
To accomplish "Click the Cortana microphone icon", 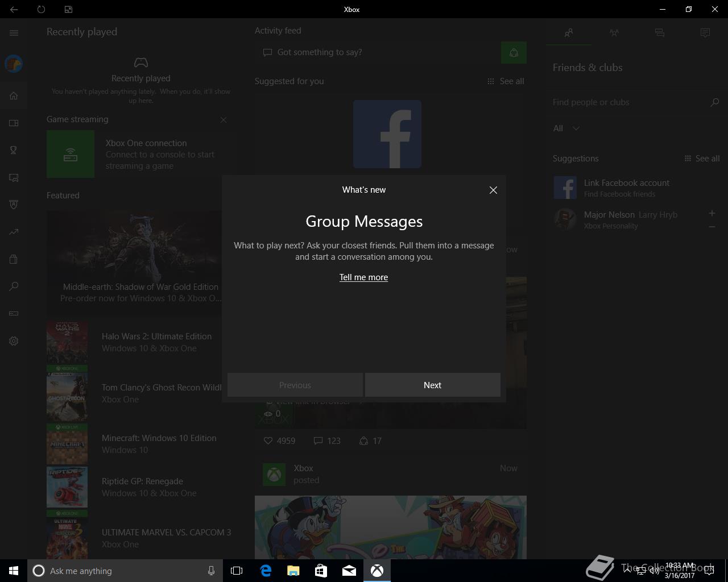I will (x=211, y=571).
